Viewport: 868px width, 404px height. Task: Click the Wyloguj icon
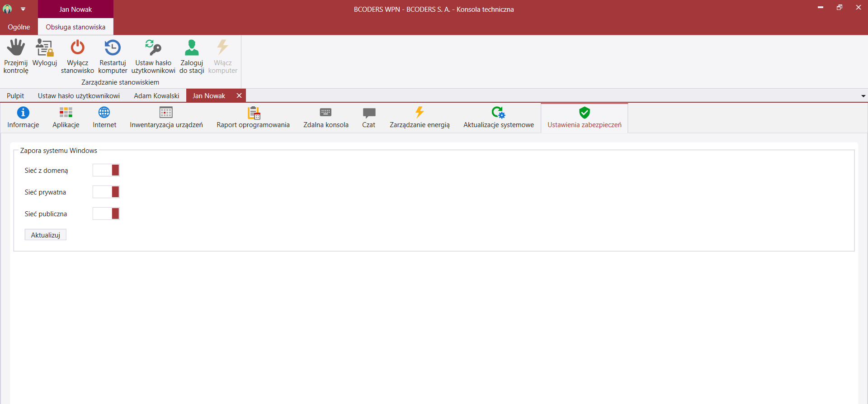45,47
